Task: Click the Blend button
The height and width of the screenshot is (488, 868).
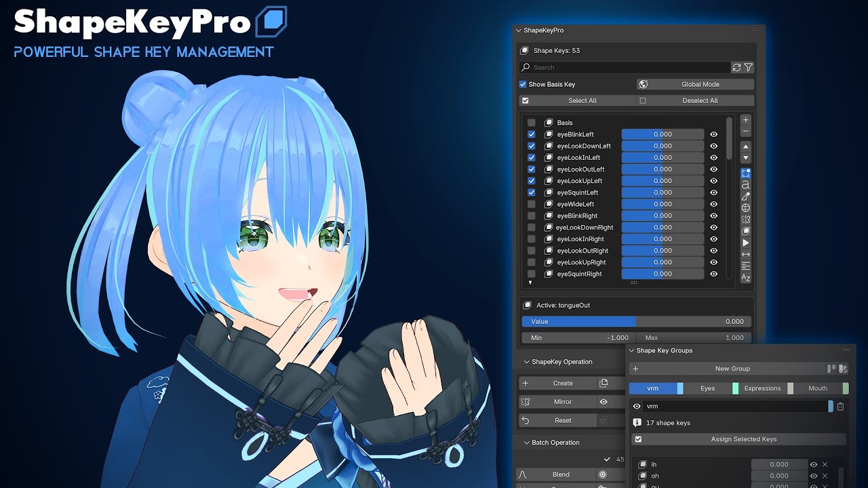Action: point(555,475)
